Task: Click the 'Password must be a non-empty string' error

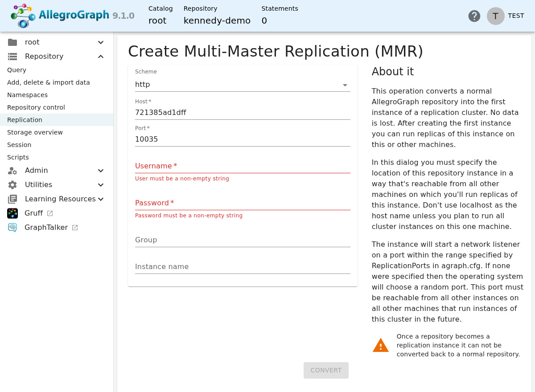Action: [189, 216]
